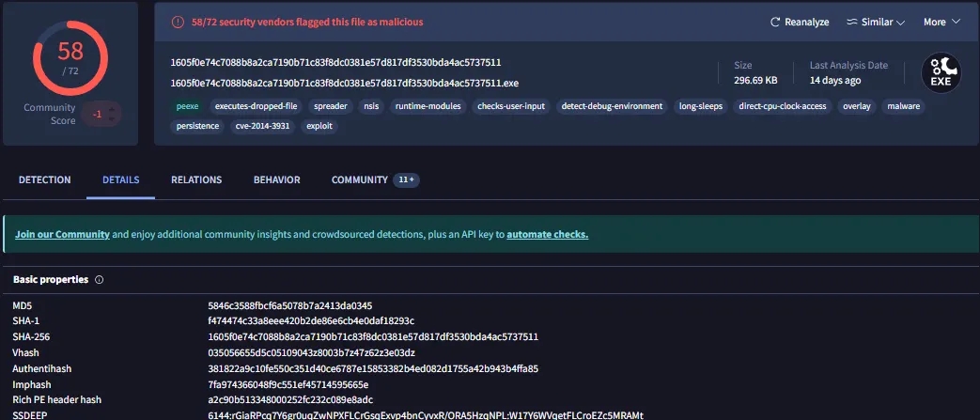Click the Similar search icon
The height and width of the screenshot is (420, 980).
pos(852,22)
